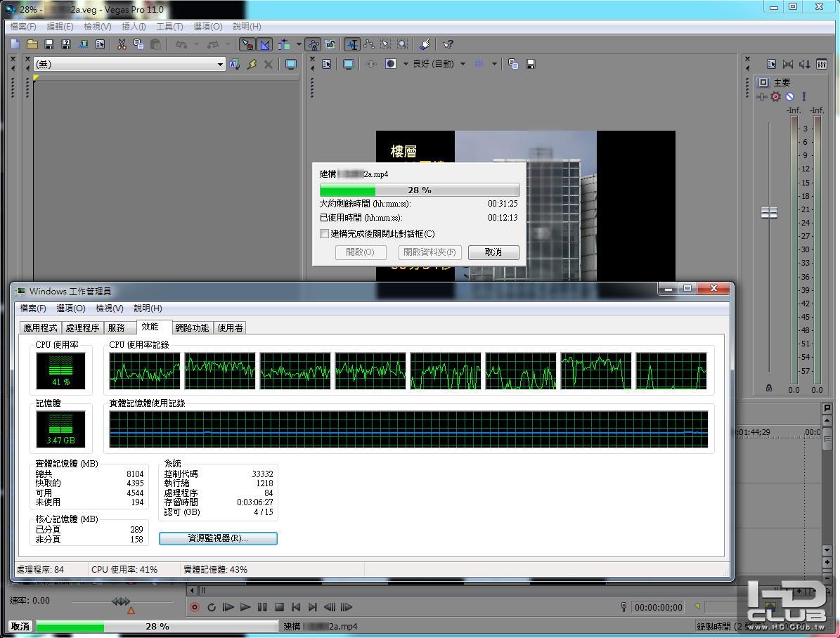Image resolution: width=840 pixels, height=638 pixels.
Task: Save preview snapshot to file icon
Action: tap(530, 64)
